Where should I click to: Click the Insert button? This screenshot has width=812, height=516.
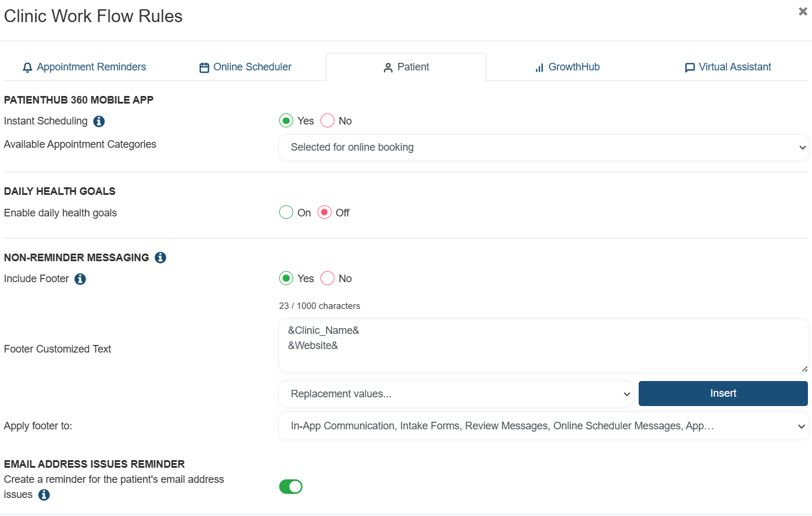point(723,393)
